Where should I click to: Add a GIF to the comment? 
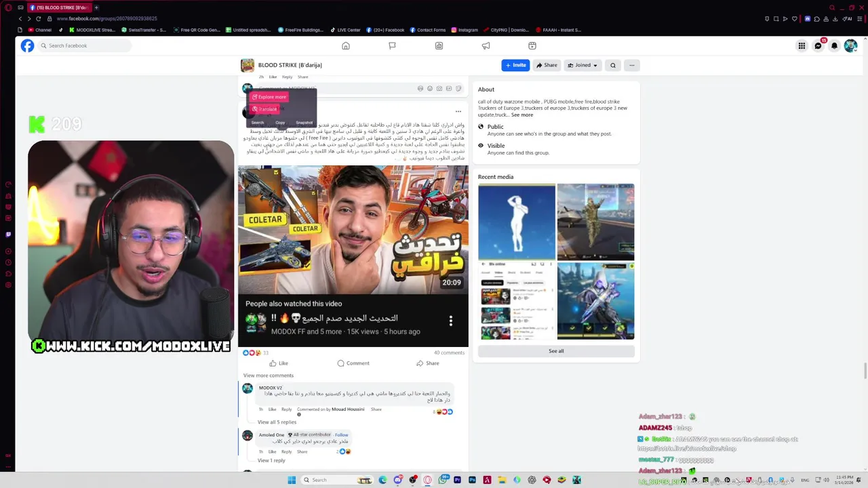(x=449, y=88)
